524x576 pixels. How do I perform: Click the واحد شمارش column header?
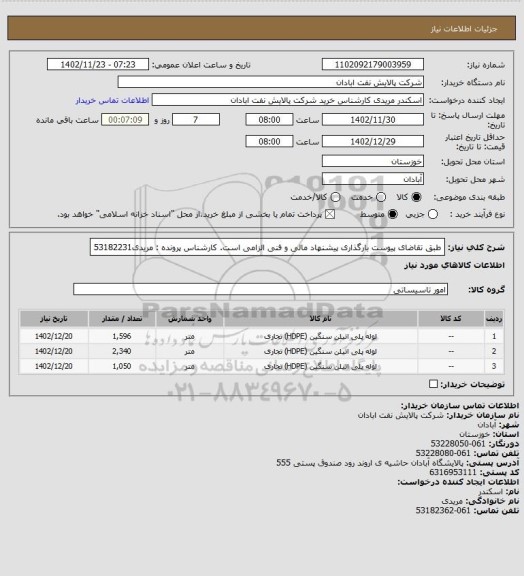pos(189,319)
